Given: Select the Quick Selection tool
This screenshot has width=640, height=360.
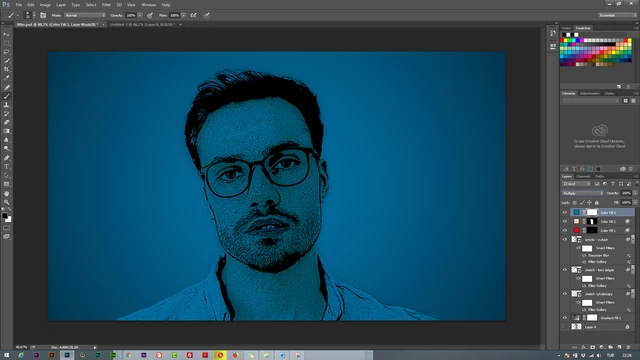Looking at the screenshot, I should pos(6,61).
